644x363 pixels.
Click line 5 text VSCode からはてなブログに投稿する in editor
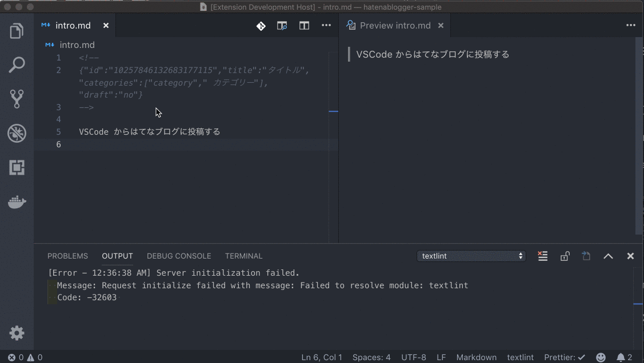tap(150, 132)
